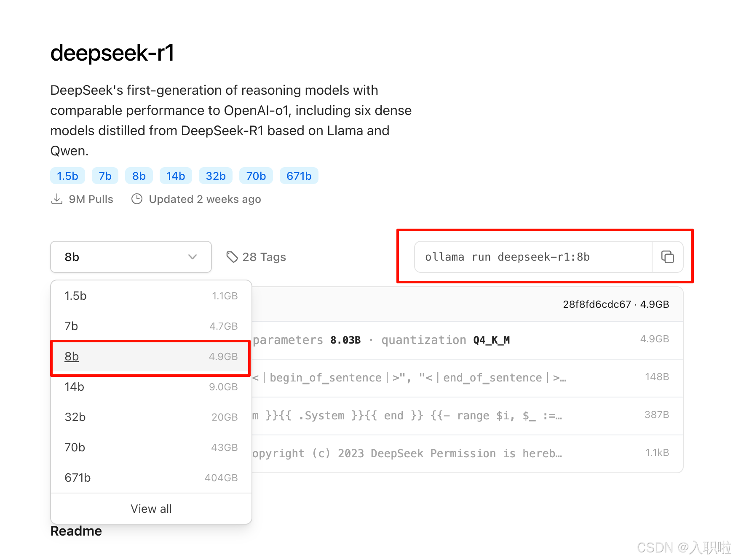The height and width of the screenshot is (560, 733).
Task: Open the template row with .System
Action: point(468,416)
